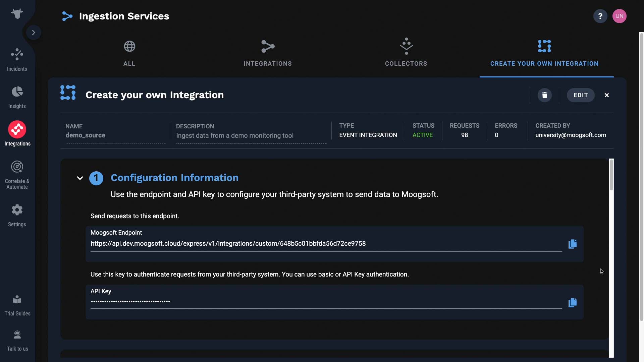The height and width of the screenshot is (362, 644).
Task: Collapse the Configuration Information section
Action: click(80, 178)
